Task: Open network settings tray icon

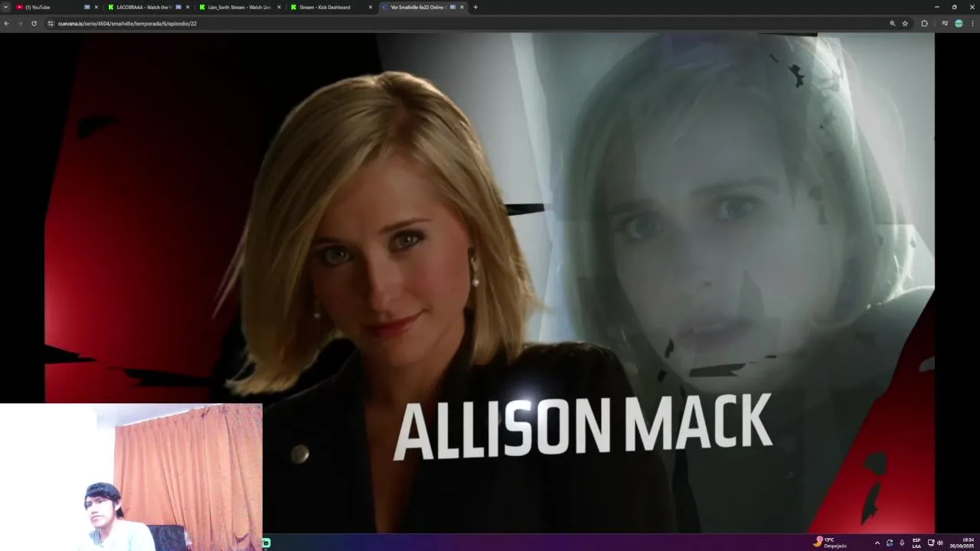Action: [x=931, y=543]
